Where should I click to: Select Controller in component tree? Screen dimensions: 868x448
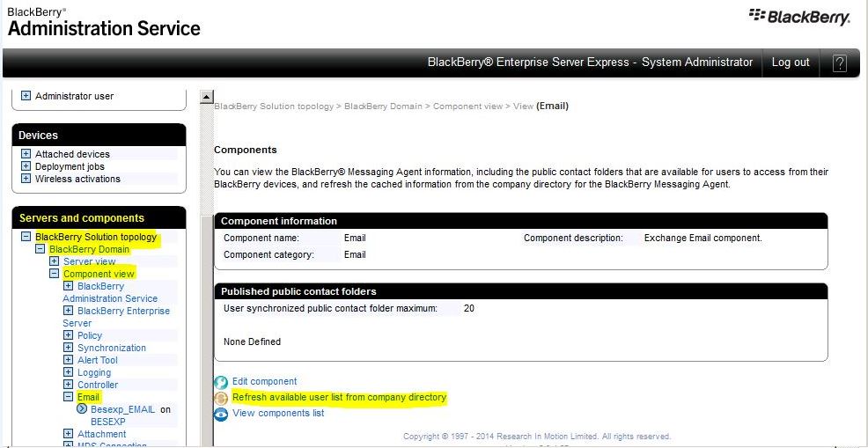pos(98,385)
